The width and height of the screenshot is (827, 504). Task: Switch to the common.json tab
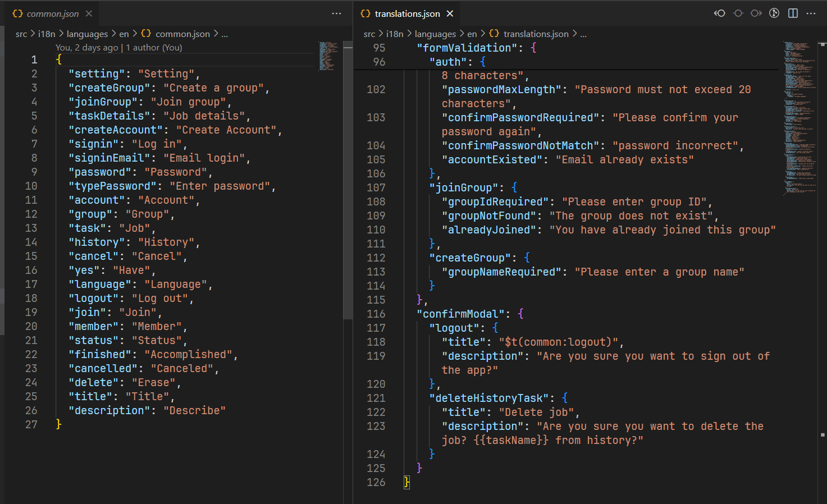(x=53, y=13)
